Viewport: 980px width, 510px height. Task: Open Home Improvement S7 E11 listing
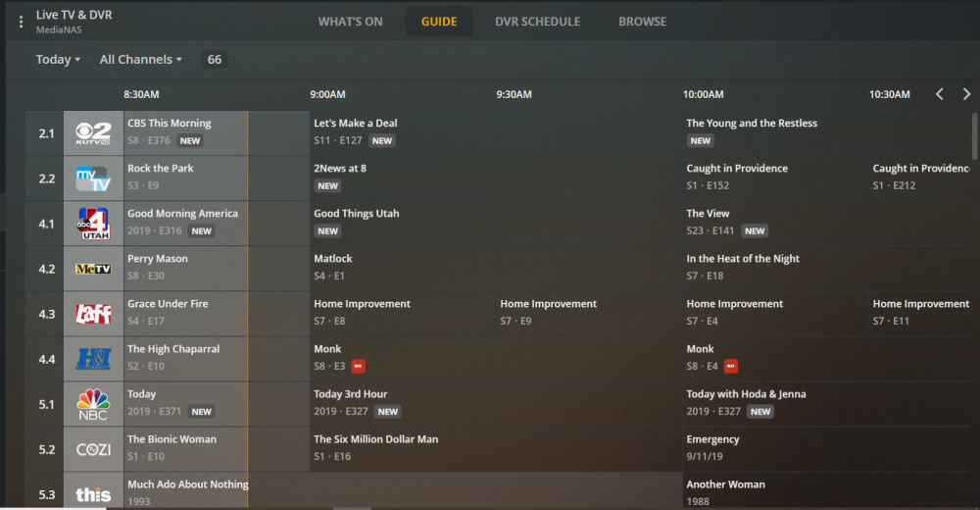point(919,314)
